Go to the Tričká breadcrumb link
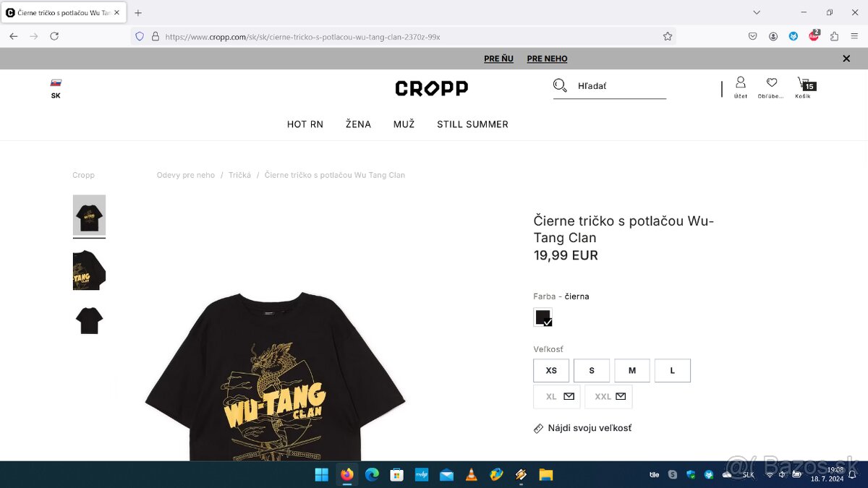Image resolution: width=868 pixels, height=488 pixels. [x=239, y=175]
